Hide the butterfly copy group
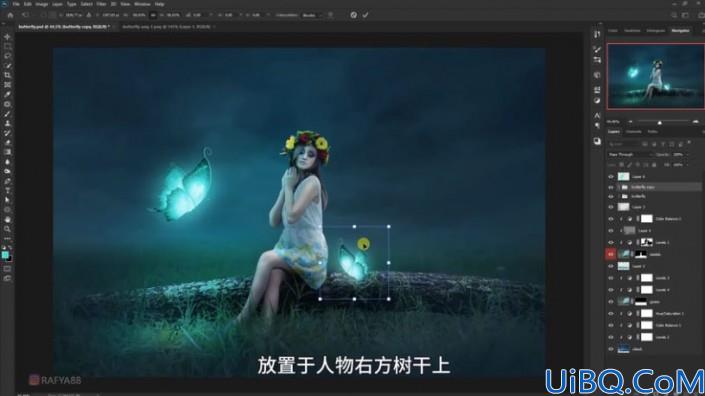705x396 pixels. (x=611, y=187)
